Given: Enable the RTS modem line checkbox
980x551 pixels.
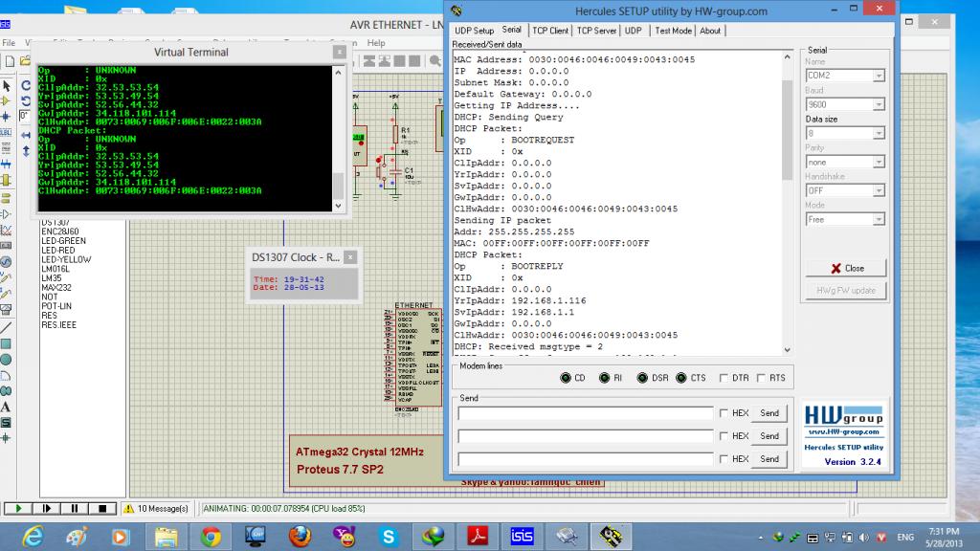Looking at the screenshot, I should [x=762, y=378].
